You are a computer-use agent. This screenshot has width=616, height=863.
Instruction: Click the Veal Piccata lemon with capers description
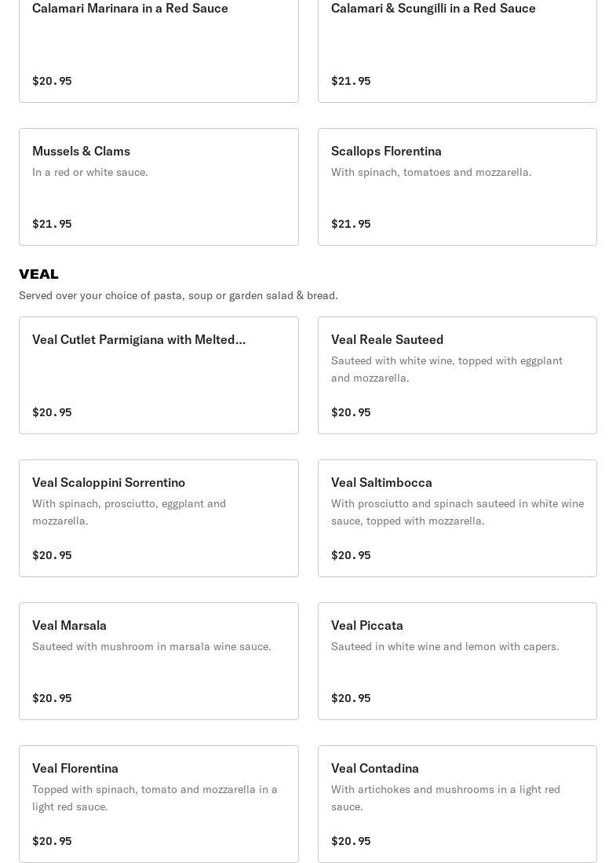point(445,647)
